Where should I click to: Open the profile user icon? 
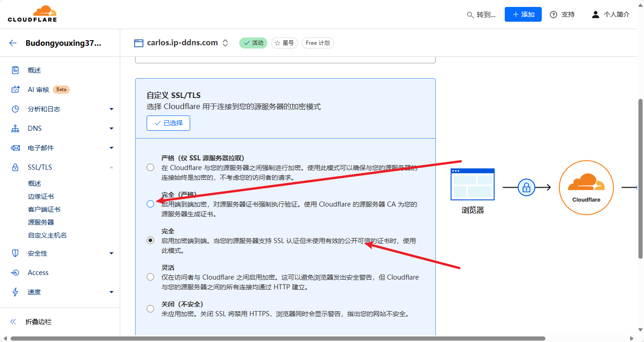tap(595, 15)
